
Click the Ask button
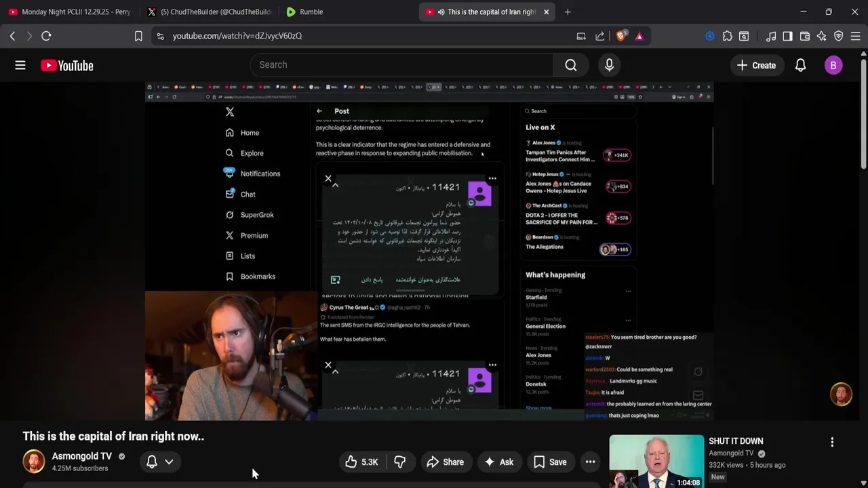point(498,462)
